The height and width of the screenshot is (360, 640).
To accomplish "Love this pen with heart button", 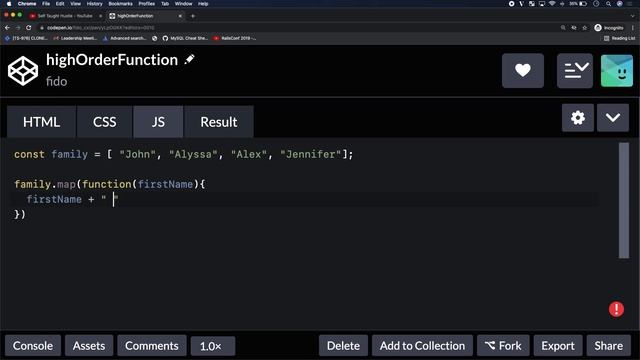I will (523, 71).
